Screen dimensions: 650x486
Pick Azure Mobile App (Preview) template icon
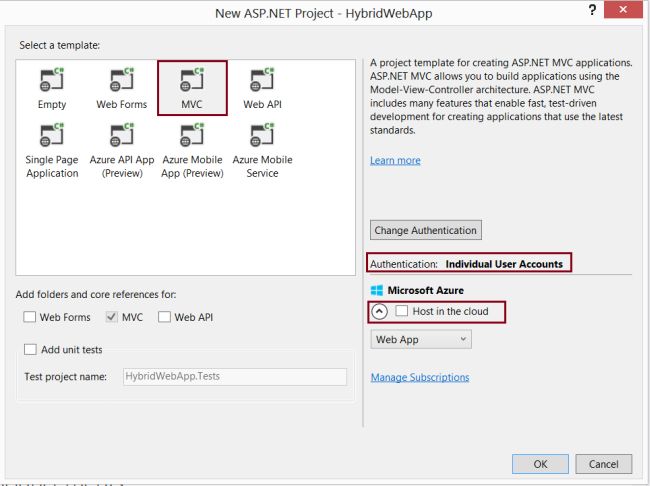pos(192,135)
